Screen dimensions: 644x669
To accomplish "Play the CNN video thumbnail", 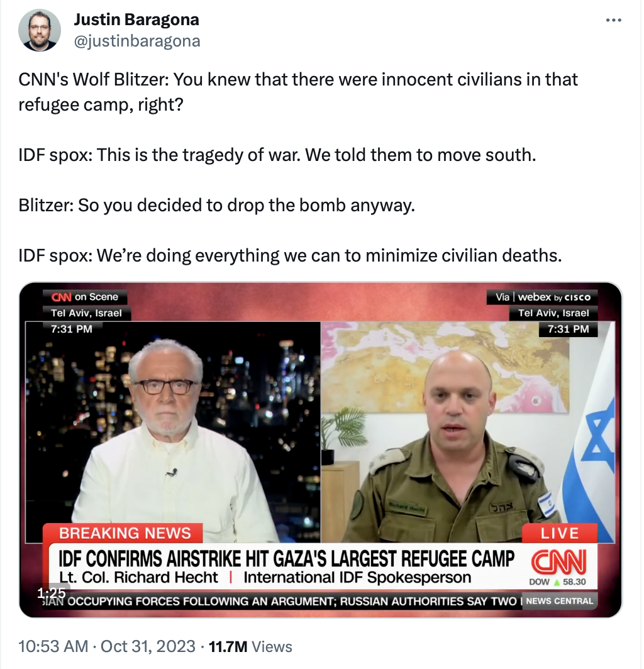I will 321,450.
